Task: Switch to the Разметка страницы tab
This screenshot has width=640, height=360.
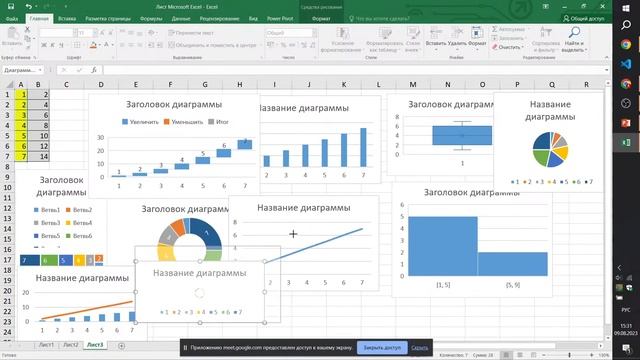Action: pyautogui.click(x=108, y=19)
